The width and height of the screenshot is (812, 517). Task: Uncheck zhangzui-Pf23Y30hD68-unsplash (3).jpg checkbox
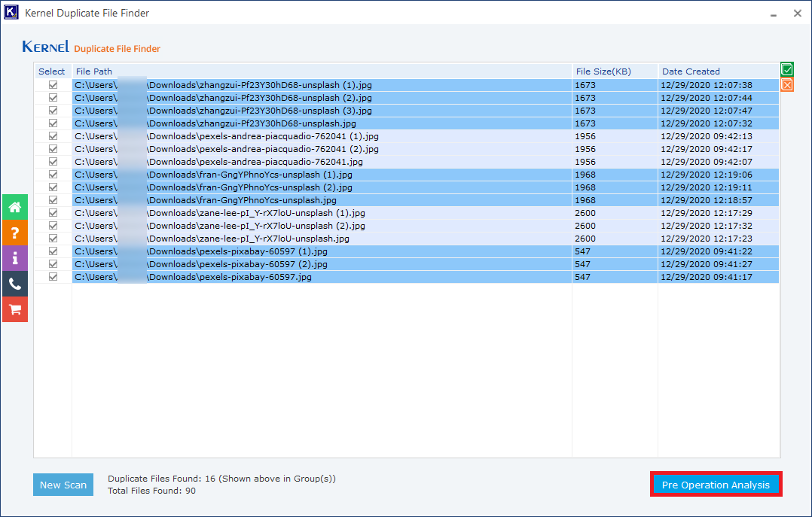(x=53, y=110)
